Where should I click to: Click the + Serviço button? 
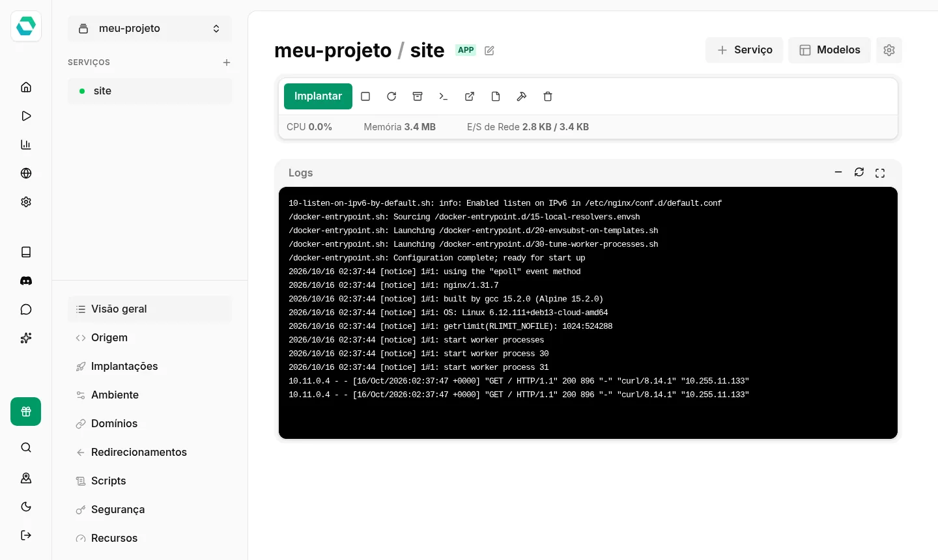pos(745,50)
